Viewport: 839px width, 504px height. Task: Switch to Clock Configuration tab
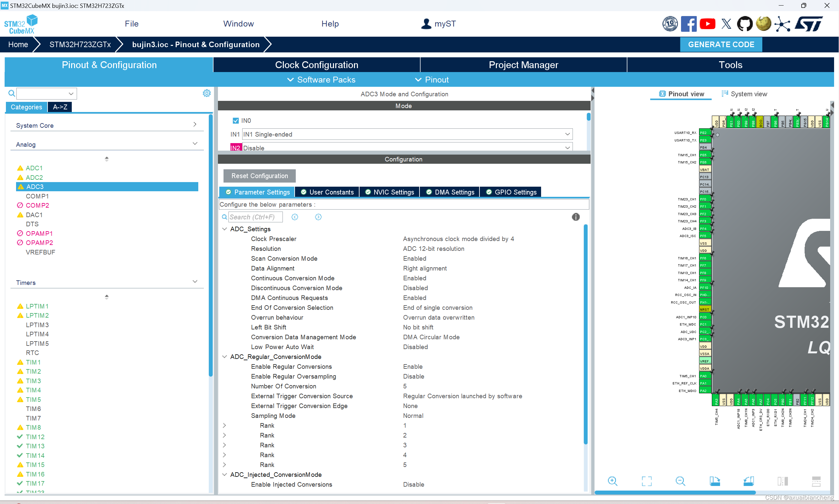(316, 65)
